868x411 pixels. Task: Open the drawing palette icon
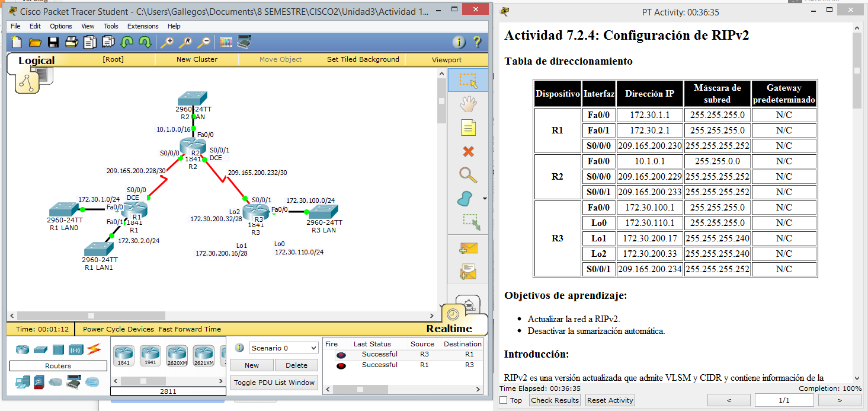coord(226,42)
